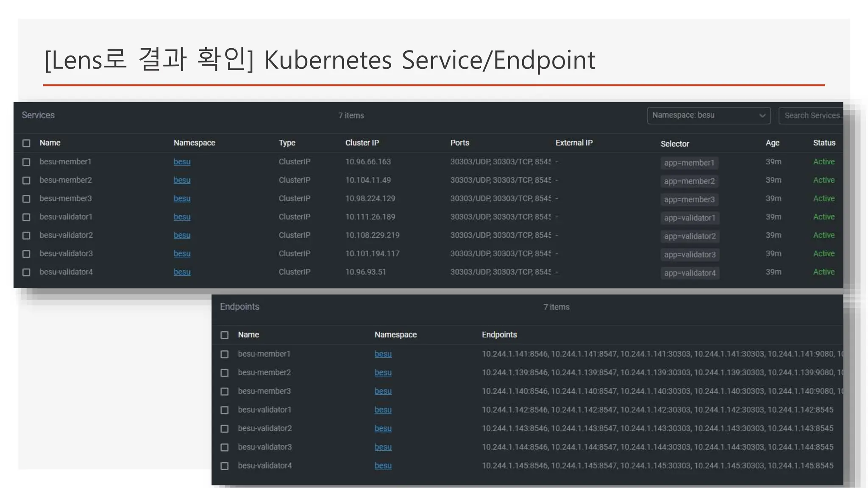Open the Namespace: besu dropdown
This screenshot has width=868, height=488.
coord(704,115)
